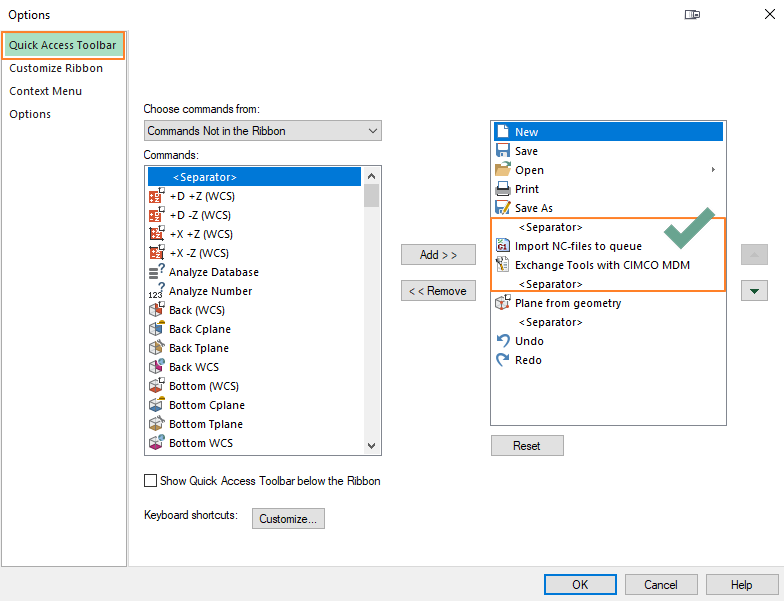784x601 pixels.
Task: Open the Context Menu category
Action: (46, 91)
